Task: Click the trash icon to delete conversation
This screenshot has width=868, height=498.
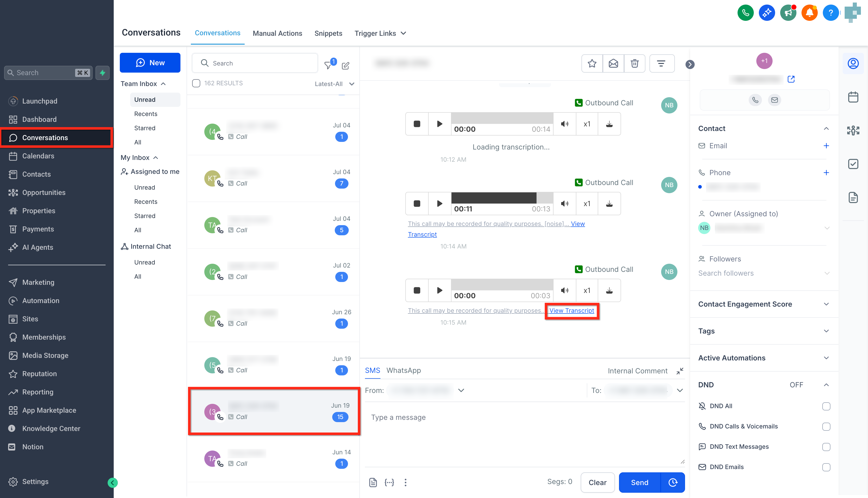Action: tap(635, 63)
